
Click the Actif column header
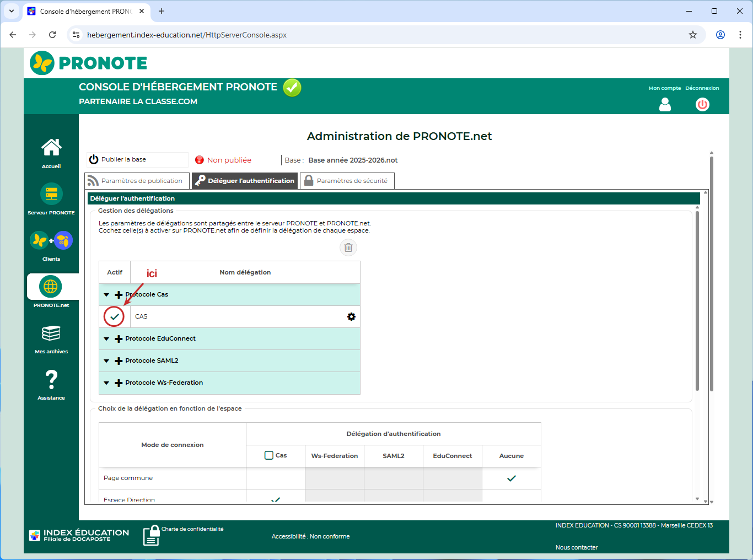point(115,272)
